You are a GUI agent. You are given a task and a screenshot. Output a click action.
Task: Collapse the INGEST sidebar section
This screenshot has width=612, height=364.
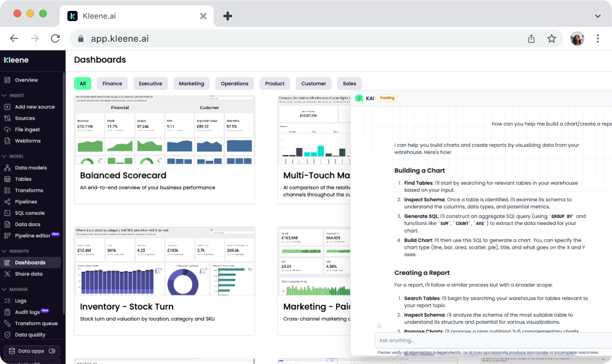pyautogui.click(x=4, y=95)
